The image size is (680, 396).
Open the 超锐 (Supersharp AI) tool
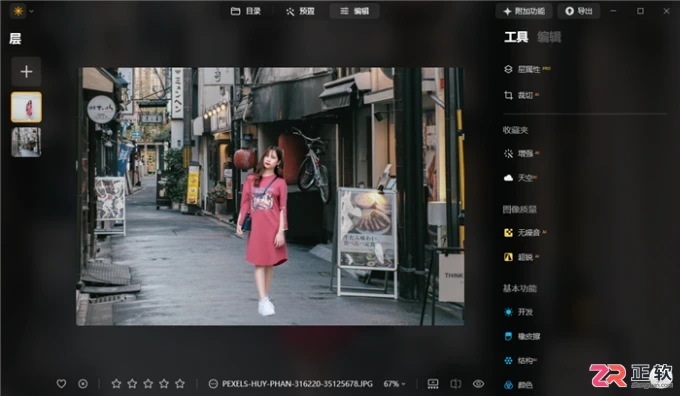(x=521, y=257)
